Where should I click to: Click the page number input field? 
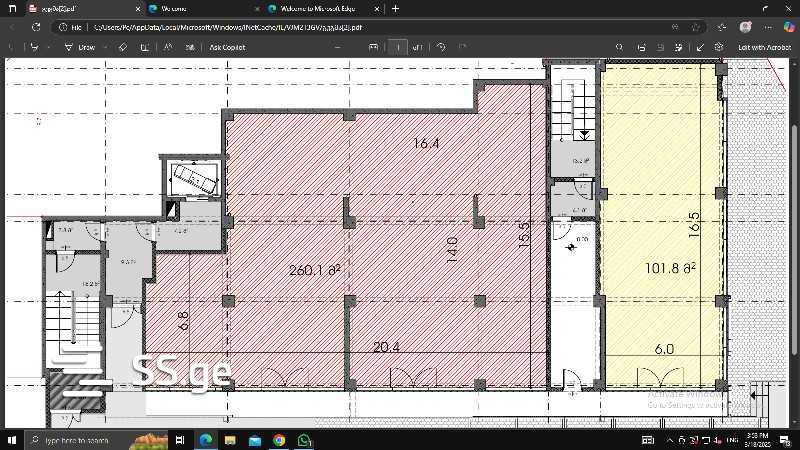pos(398,47)
